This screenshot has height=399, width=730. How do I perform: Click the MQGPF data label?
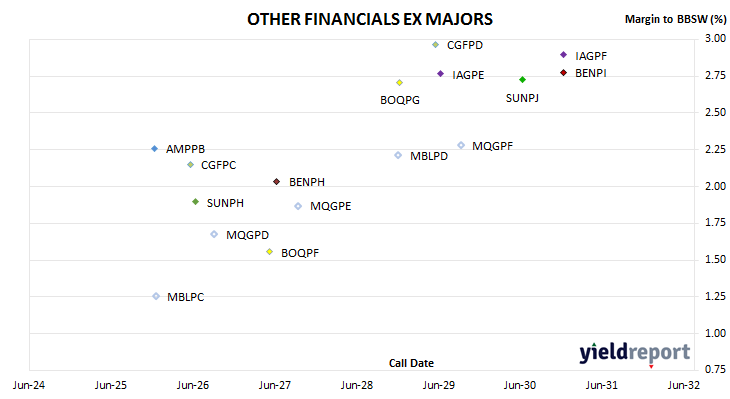tap(492, 146)
